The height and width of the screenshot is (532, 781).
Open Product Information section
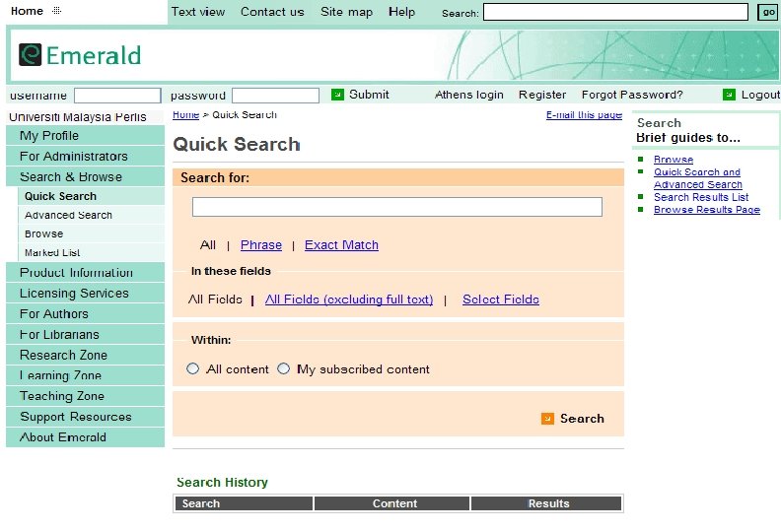pos(85,272)
